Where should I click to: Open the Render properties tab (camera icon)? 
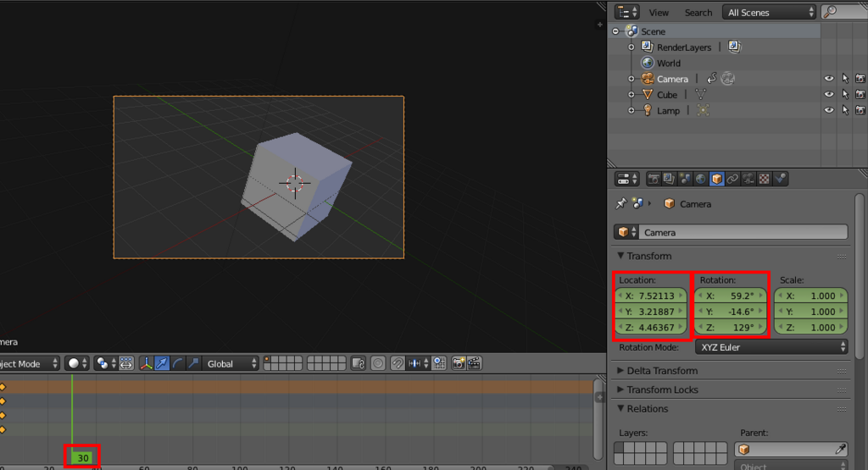[654, 179]
